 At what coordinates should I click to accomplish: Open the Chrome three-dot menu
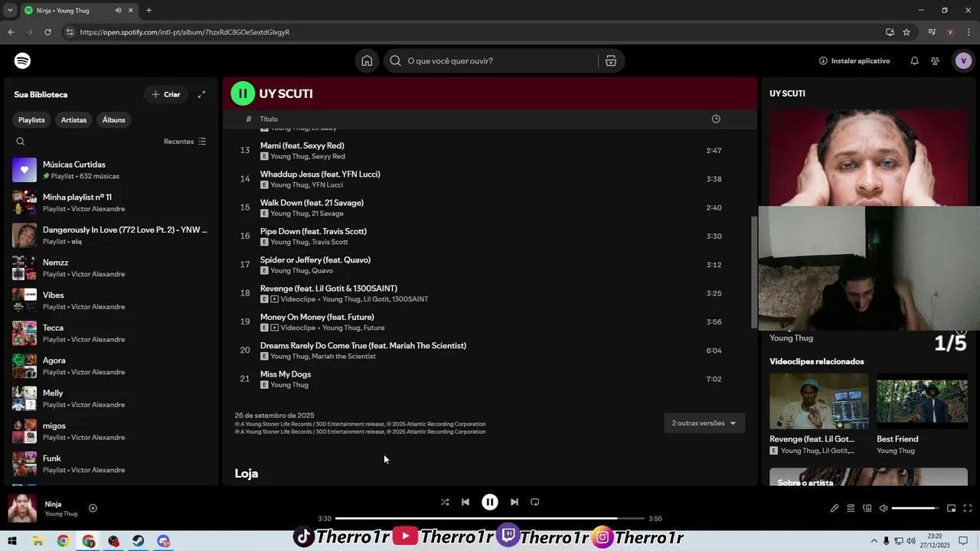968,32
